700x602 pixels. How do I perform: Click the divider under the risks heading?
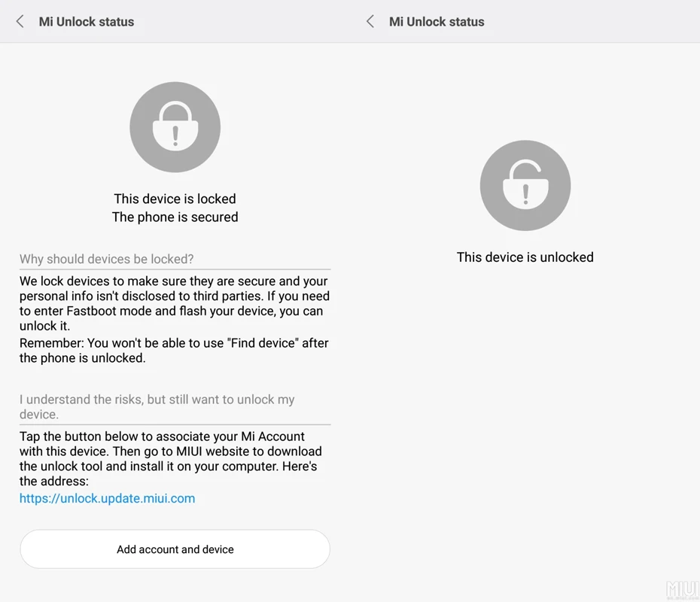pos(175,423)
